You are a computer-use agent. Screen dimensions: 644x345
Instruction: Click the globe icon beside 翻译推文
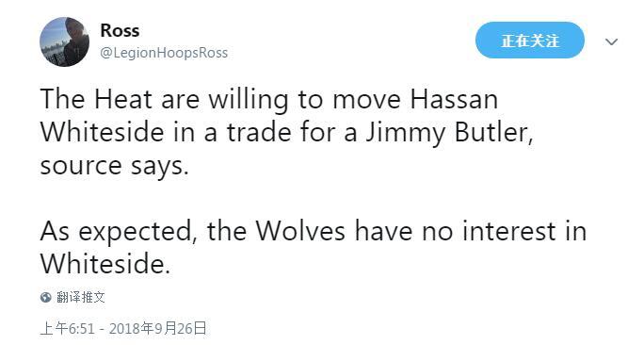[x=45, y=297]
